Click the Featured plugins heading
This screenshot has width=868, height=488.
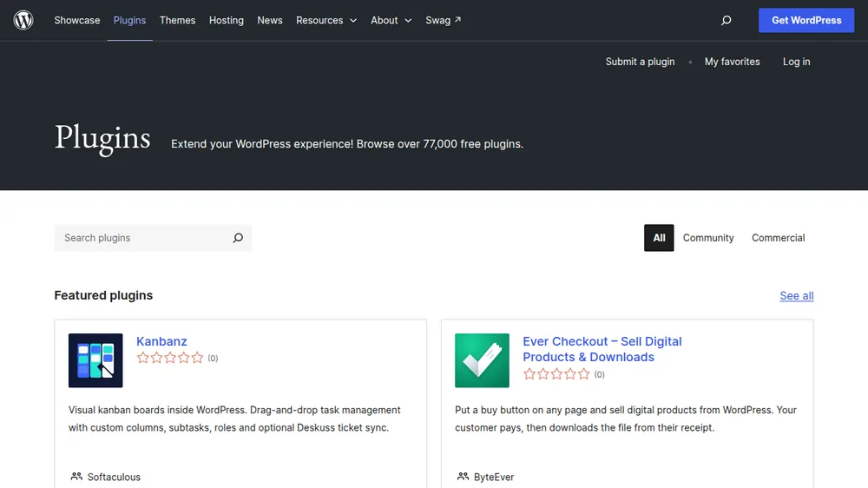(x=103, y=295)
